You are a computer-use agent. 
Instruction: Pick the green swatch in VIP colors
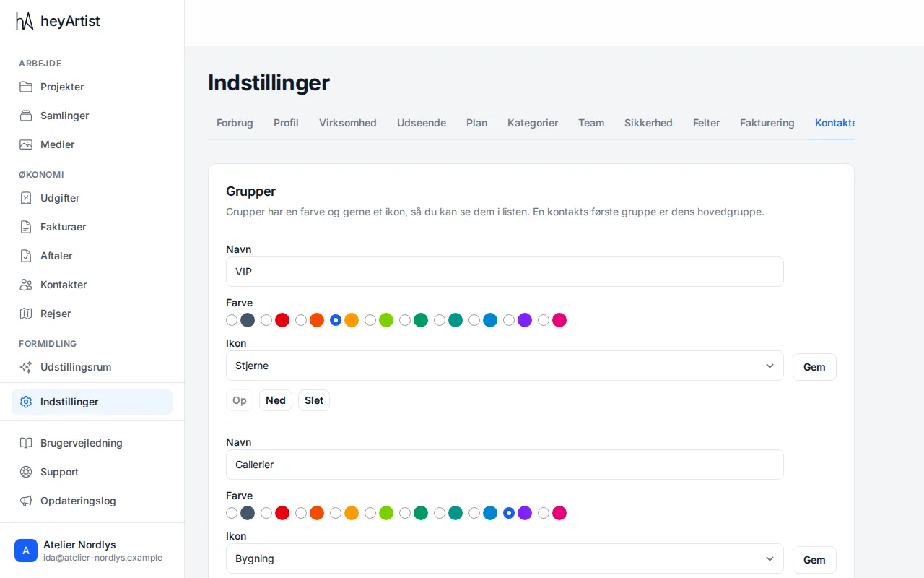tap(421, 320)
